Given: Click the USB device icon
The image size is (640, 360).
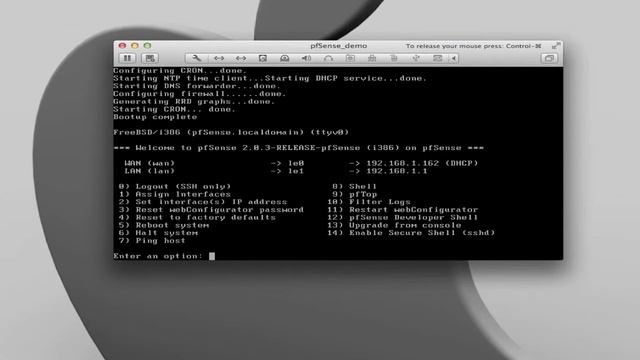Looking at the screenshot, I should coord(416,58).
